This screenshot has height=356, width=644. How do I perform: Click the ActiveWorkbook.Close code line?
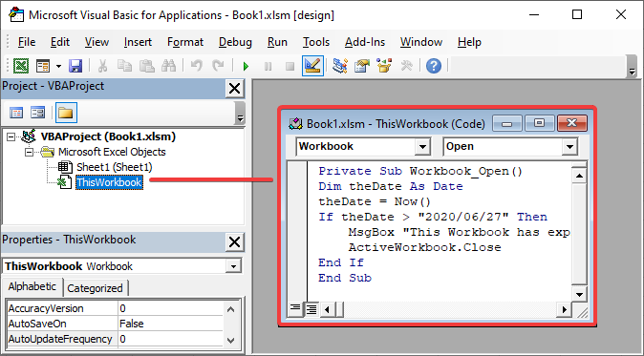point(424,247)
